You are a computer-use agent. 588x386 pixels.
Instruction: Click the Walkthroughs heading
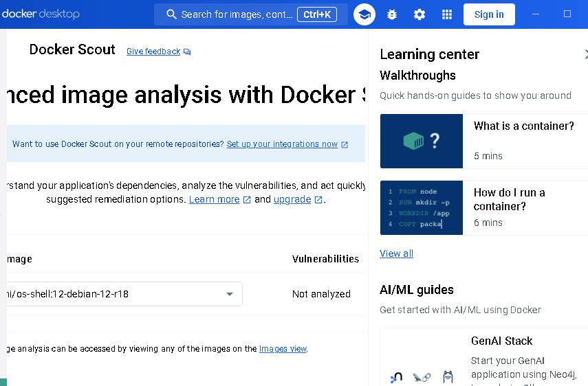[x=417, y=76]
